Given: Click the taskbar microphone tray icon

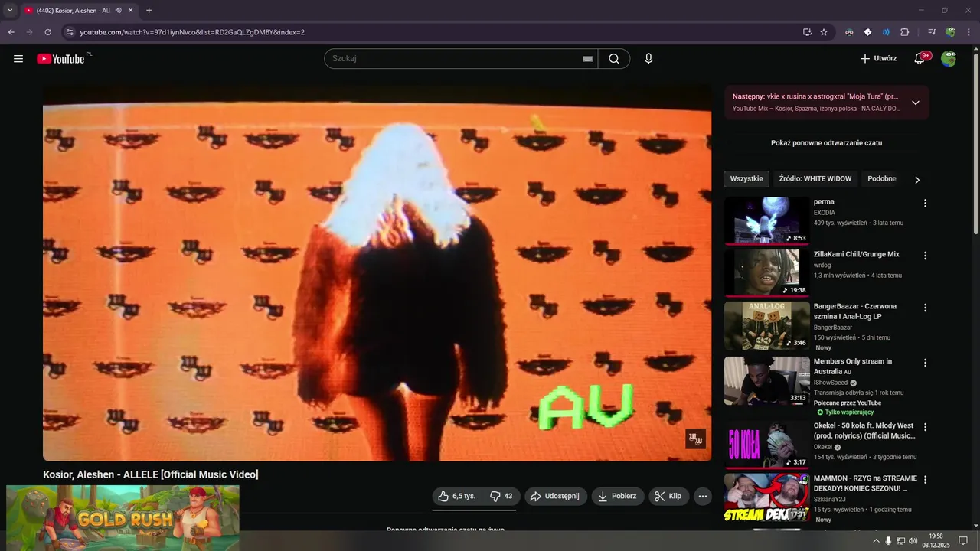Looking at the screenshot, I should (888, 540).
